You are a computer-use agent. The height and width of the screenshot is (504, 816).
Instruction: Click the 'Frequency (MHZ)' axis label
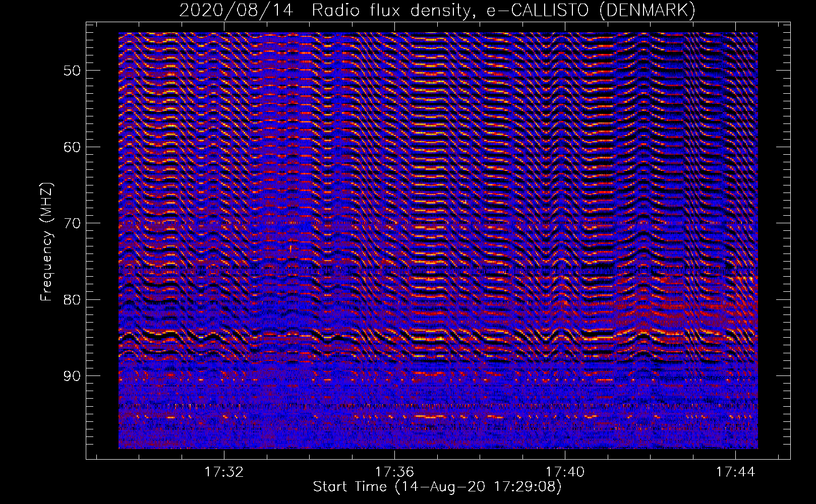[46, 242]
